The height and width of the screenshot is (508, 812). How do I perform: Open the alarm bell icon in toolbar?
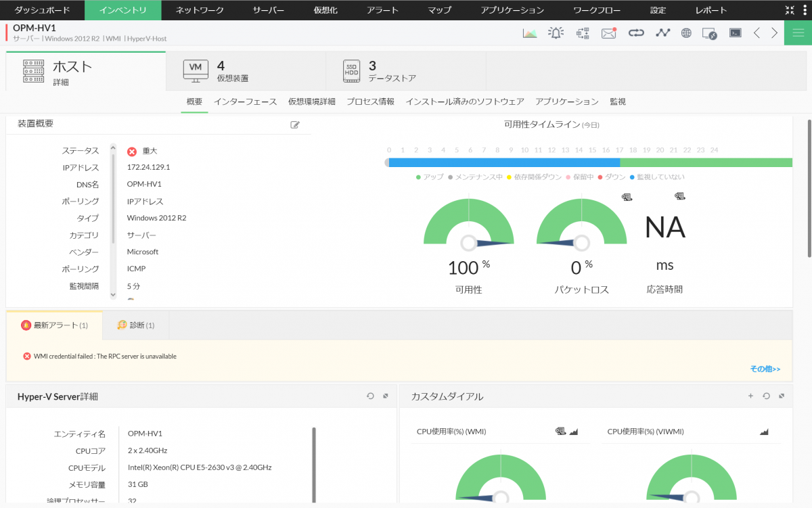tap(556, 32)
